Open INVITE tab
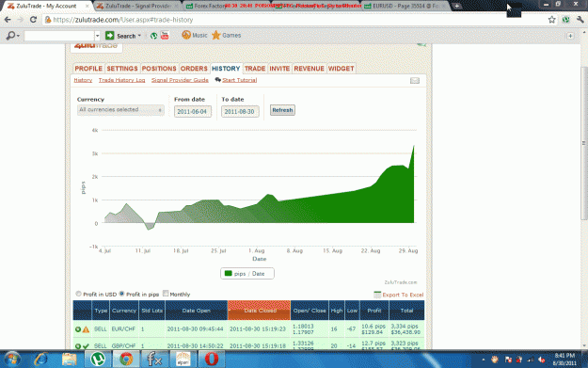 (x=279, y=69)
